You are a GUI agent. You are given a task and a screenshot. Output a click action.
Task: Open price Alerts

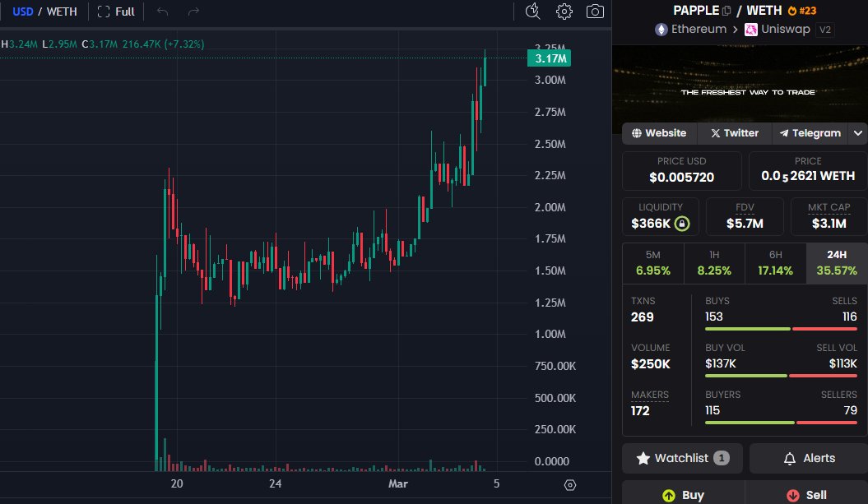pos(809,458)
